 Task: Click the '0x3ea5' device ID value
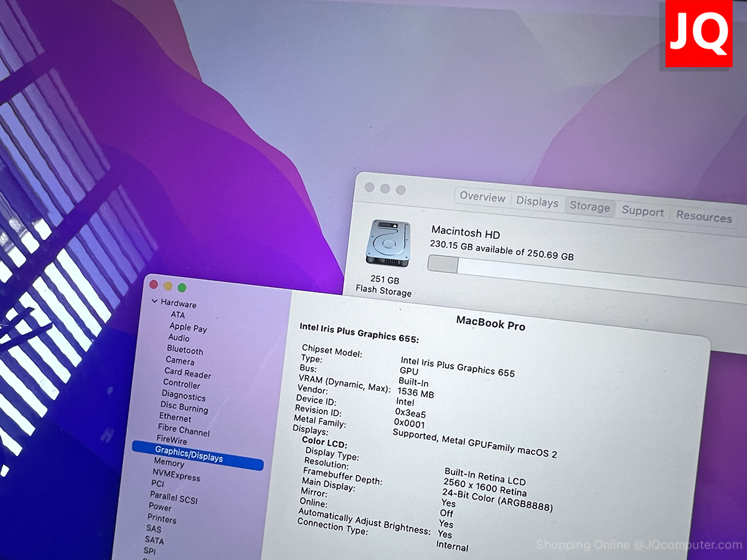[410, 413]
